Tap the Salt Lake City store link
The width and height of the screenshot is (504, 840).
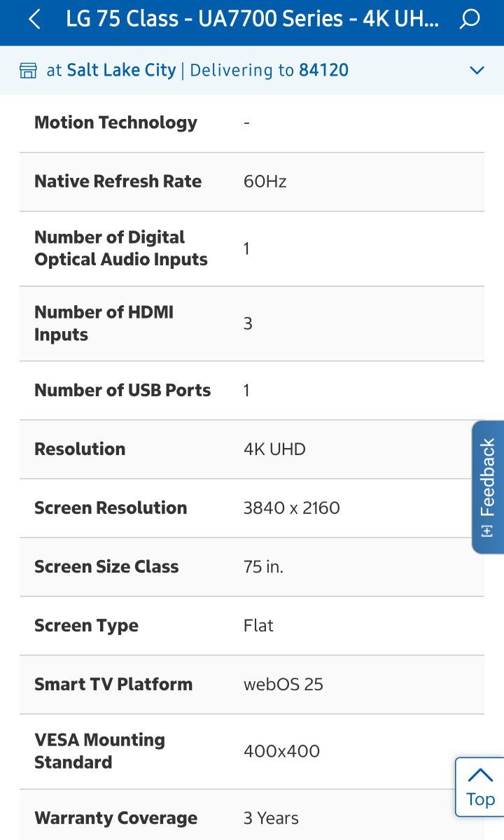(121, 70)
